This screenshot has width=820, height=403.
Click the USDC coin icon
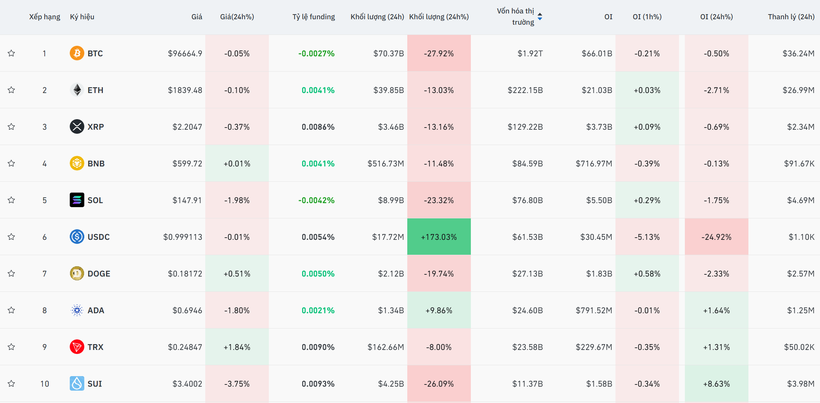point(77,237)
